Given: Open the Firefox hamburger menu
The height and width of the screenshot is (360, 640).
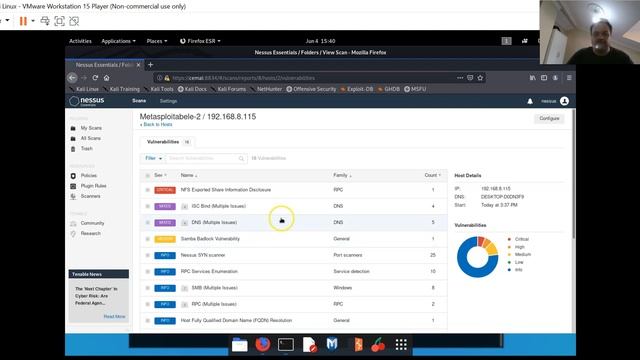Looking at the screenshot, I should coord(569,78).
